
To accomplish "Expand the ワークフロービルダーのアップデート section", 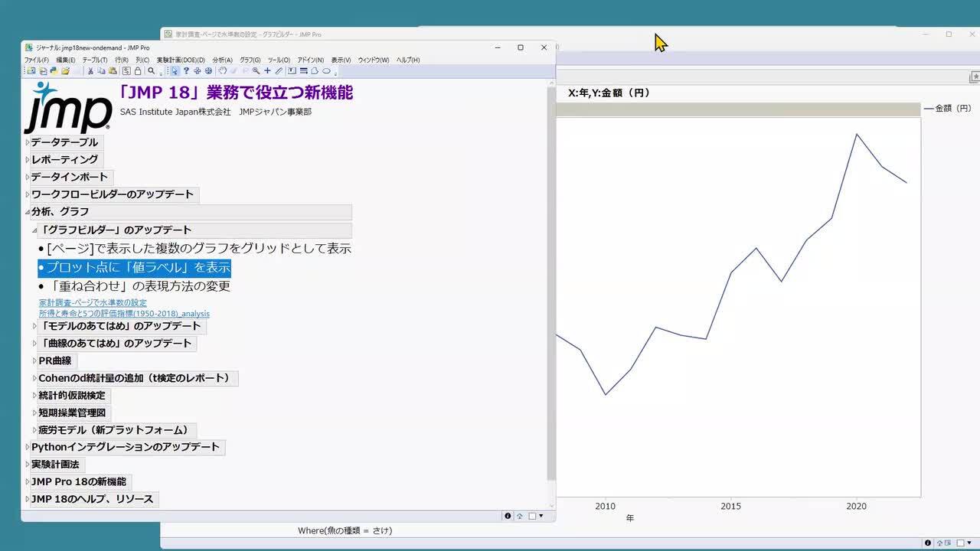I will (x=28, y=194).
